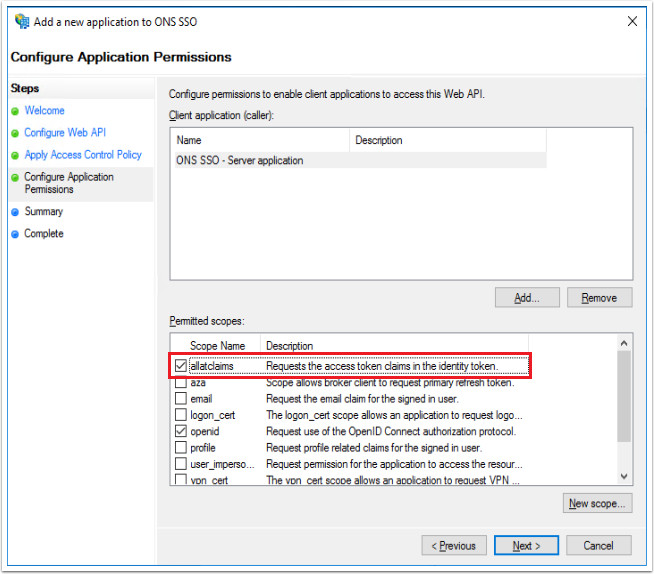654x574 pixels.
Task: Click green bullet next to Welcome
Action: (15, 111)
